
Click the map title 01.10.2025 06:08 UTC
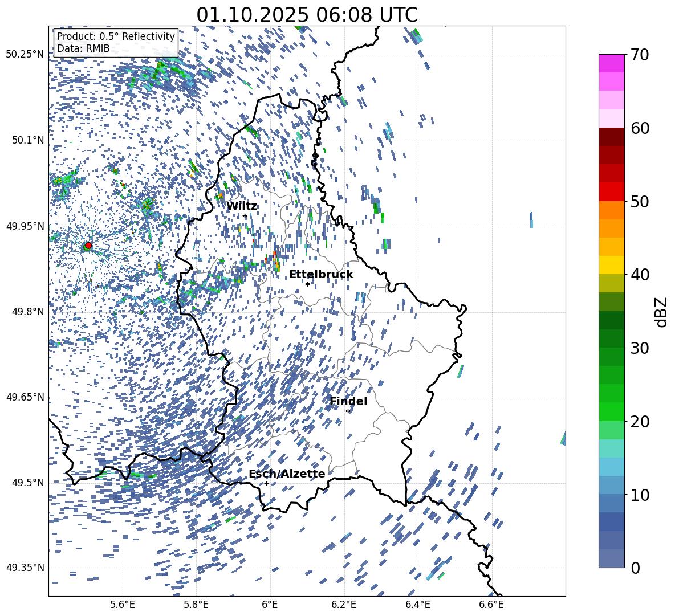tap(307, 15)
